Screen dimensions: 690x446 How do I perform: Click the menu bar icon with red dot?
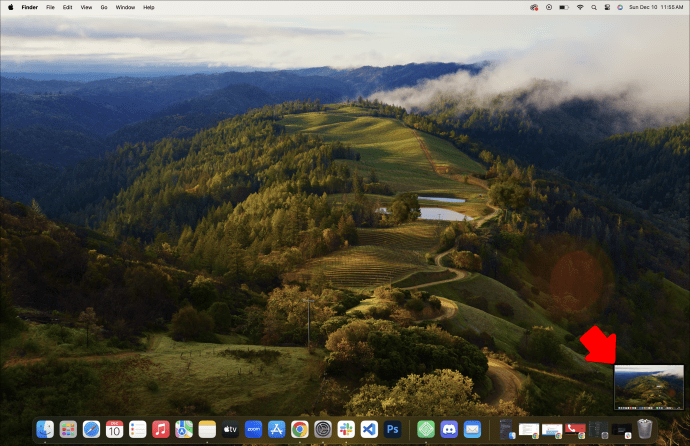pyautogui.click(x=534, y=7)
